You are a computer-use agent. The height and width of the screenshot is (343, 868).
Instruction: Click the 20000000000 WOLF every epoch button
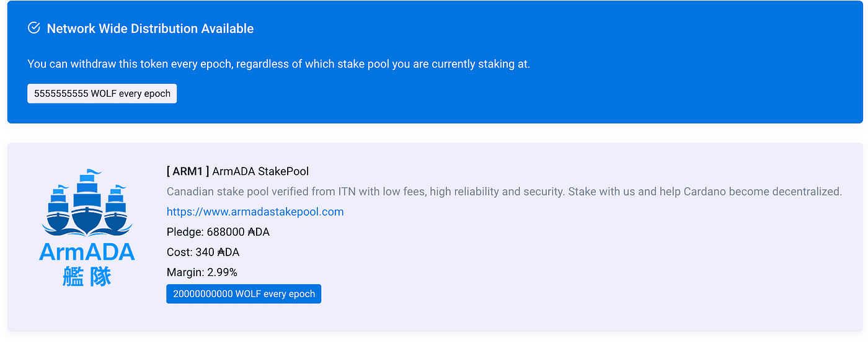coord(244,294)
